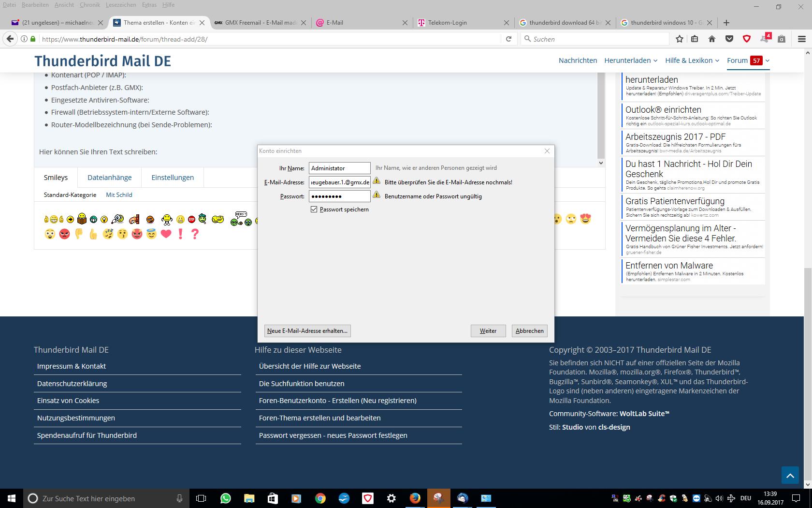Click the E-Mail-Adresse input field

339,182
